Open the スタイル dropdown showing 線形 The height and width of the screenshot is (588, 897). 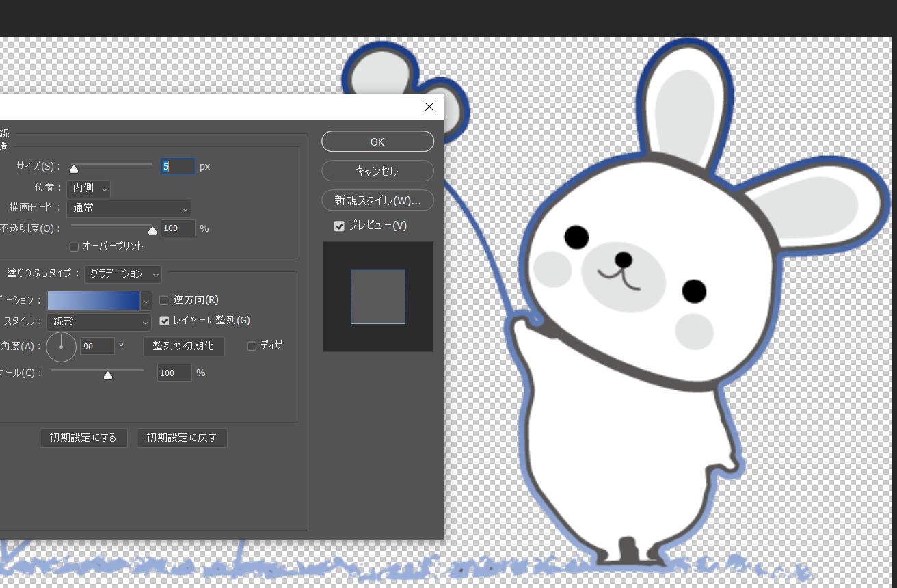point(98,321)
